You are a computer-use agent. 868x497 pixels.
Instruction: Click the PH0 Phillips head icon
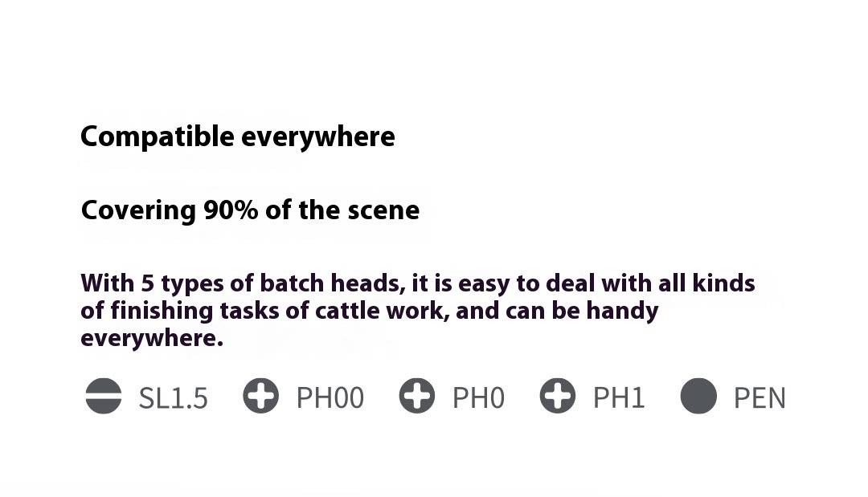pos(417,396)
